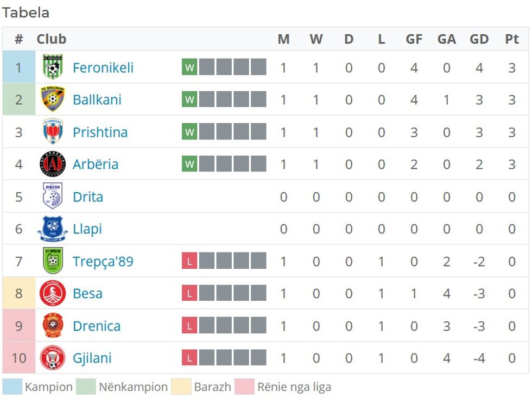The image size is (532, 405).
Task: Click the Prishtina club crest
Action: (53, 132)
